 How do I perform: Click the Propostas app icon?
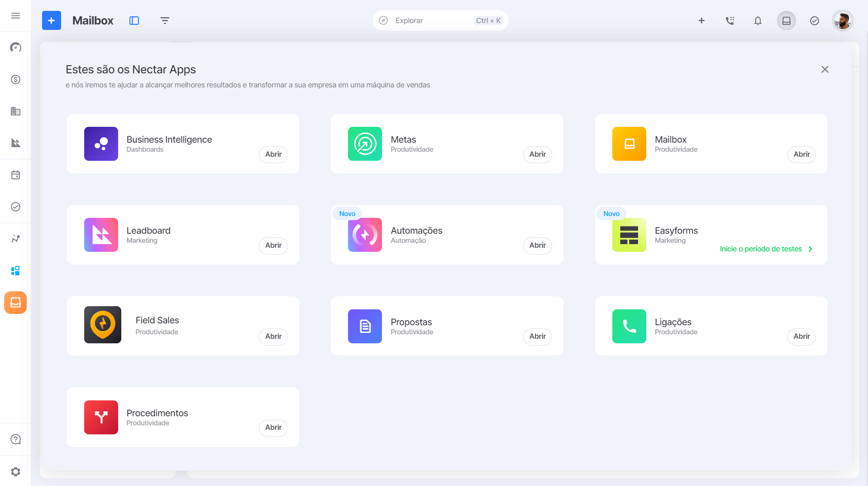click(365, 326)
